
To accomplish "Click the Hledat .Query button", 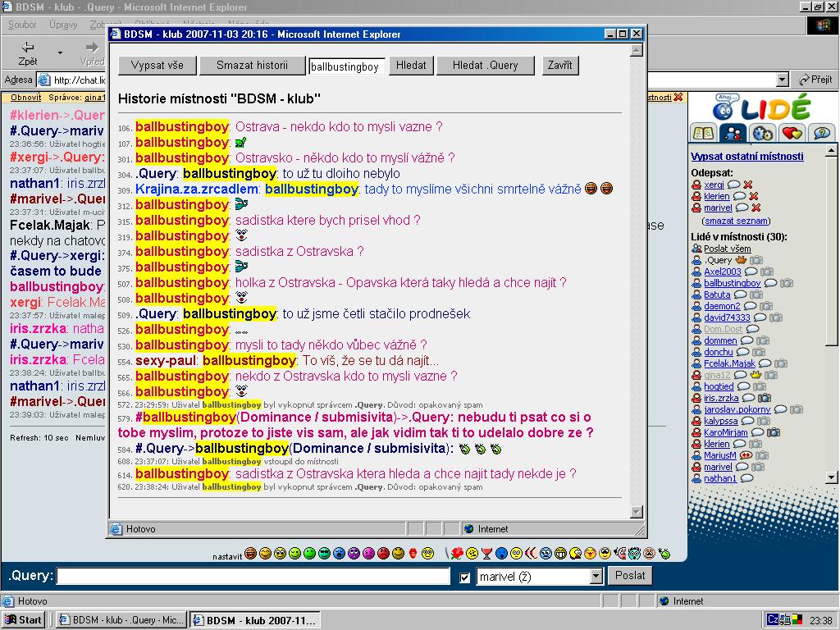I will 486,66.
